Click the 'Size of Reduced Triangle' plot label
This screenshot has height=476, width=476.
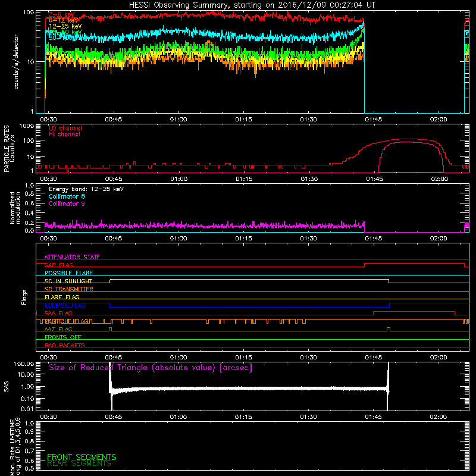pyautogui.click(x=151, y=368)
